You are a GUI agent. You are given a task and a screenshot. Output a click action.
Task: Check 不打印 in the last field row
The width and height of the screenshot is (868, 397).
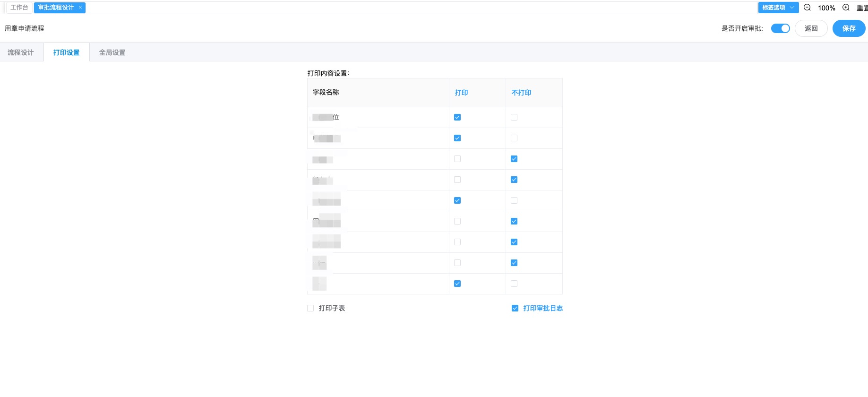pos(514,284)
